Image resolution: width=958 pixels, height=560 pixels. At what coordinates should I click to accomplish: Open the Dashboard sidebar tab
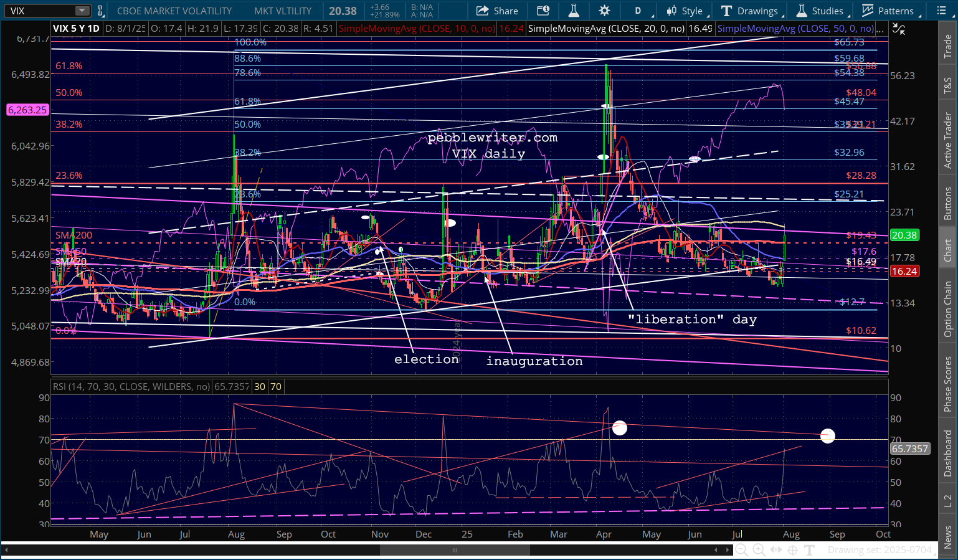tap(947, 453)
